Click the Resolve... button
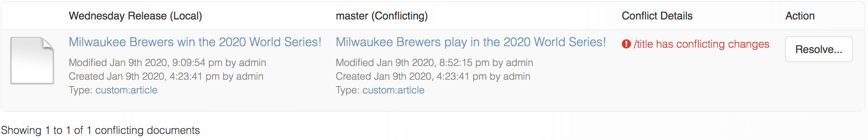 coord(819,49)
